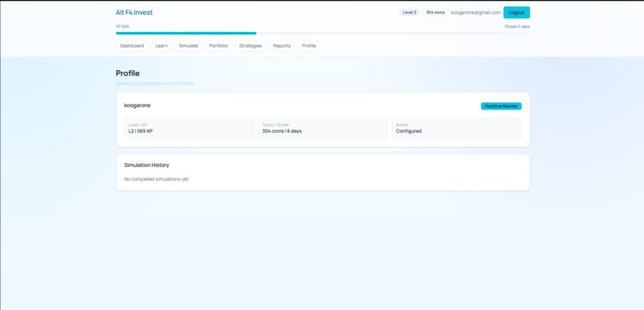Screen dimensions: 644x310
Task: Click the 304 coins | 6 days value
Action: point(282,131)
